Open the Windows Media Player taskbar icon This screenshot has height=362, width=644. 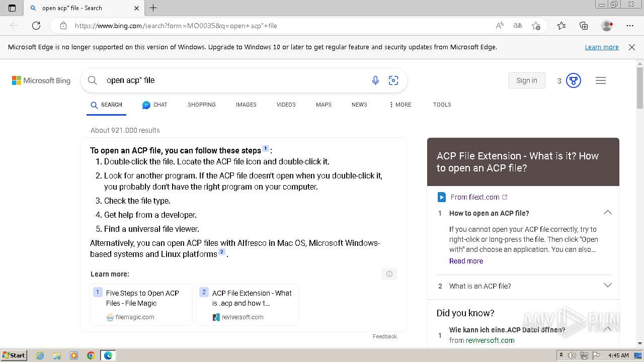coord(74,355)
